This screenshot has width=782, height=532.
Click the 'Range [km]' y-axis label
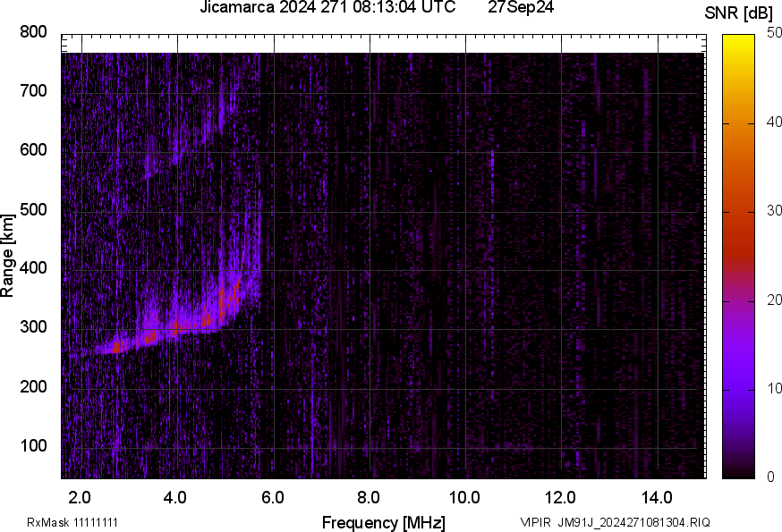pos(8,259)
